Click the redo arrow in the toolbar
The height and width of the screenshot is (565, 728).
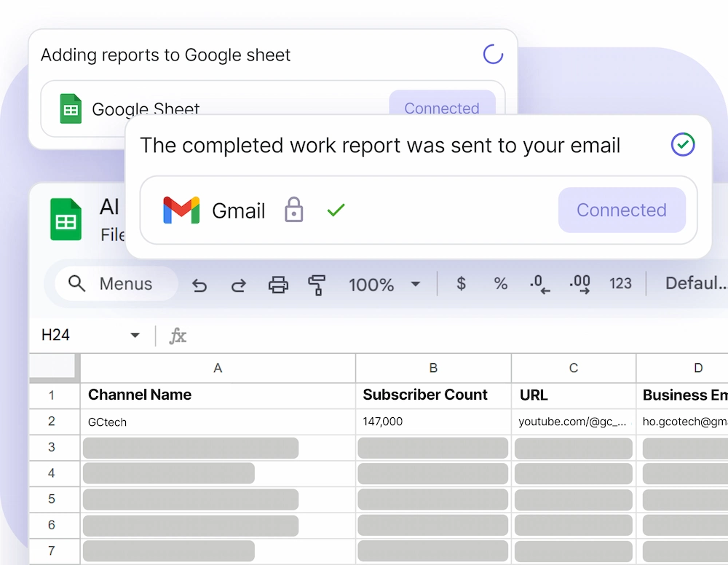pyautogui.click(x=239, y=285)
